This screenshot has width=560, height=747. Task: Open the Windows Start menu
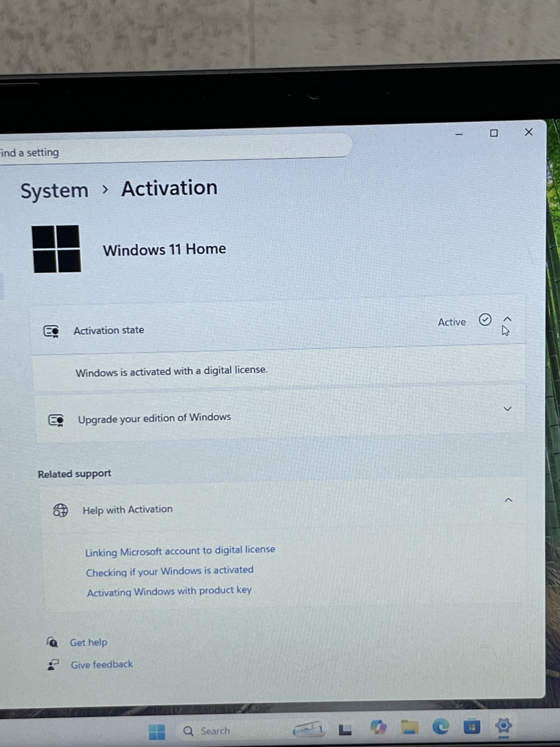click(x=157, y=732)
